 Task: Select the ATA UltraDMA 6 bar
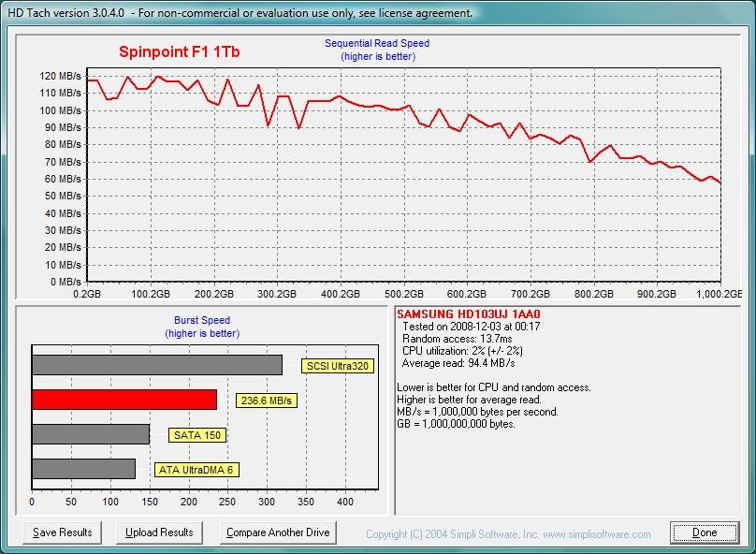click(x=82, y=469)
